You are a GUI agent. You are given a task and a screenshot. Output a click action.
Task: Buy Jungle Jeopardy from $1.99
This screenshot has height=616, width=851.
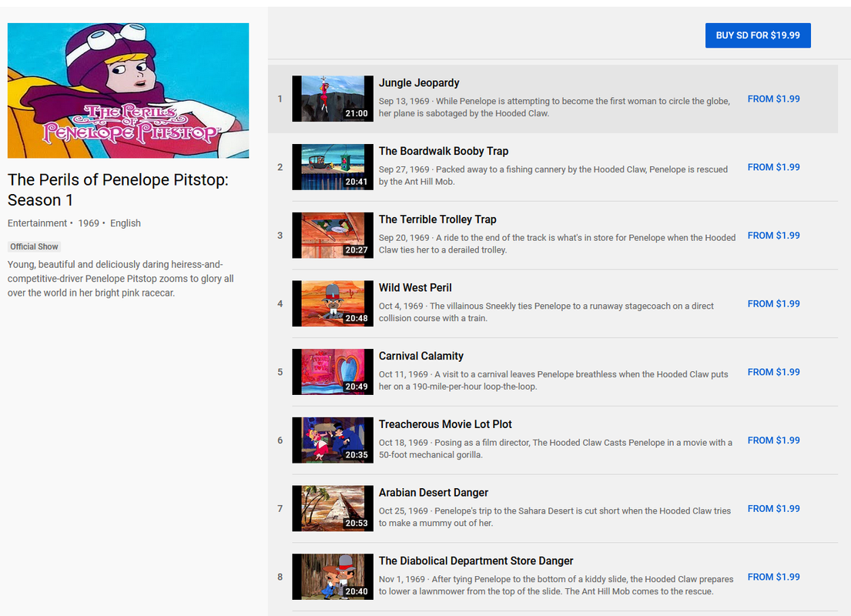coord(774,99)
